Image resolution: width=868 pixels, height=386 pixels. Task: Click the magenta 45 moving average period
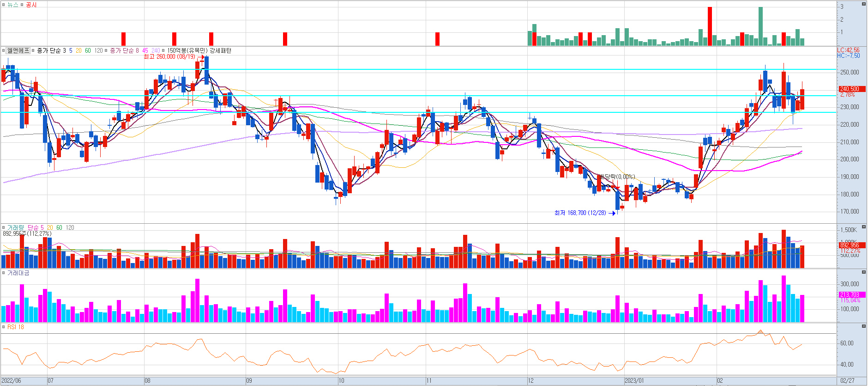point(145,50)
